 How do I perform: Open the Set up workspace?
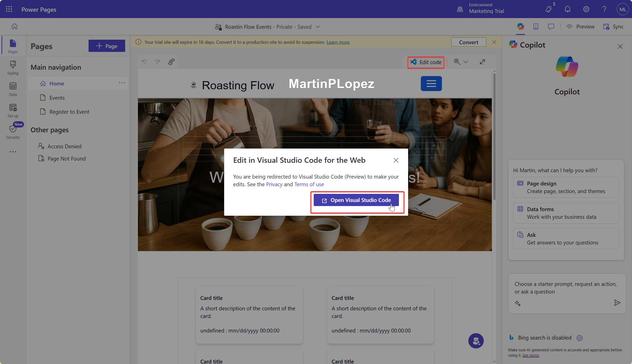(x=13, y=110)
